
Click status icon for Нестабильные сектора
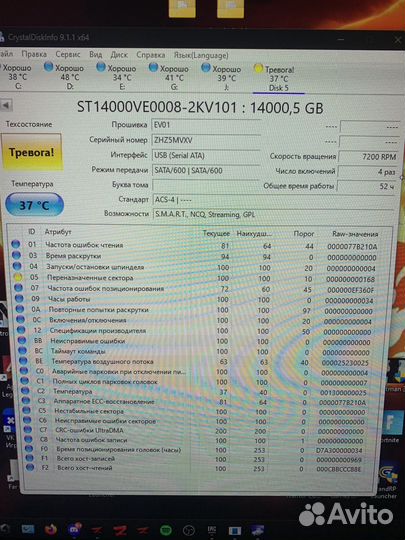coord(26,411)
